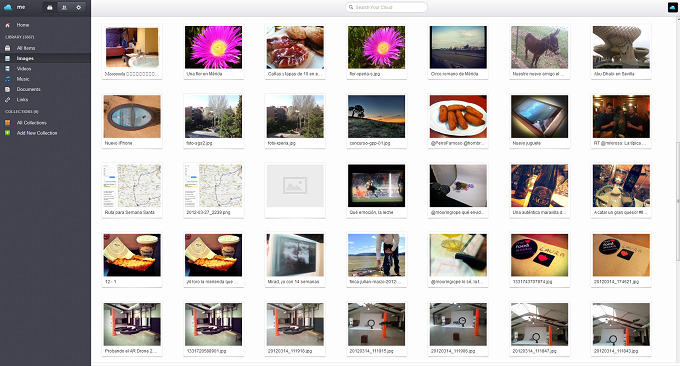Open the group of friends bar photo
Viewport: 680px width, 366px height.
point(621,117)
